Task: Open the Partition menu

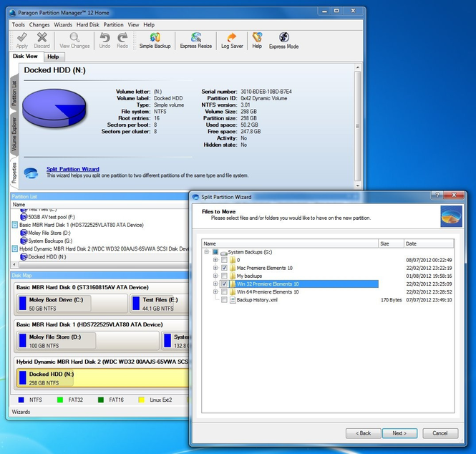Action: point(113,24)
